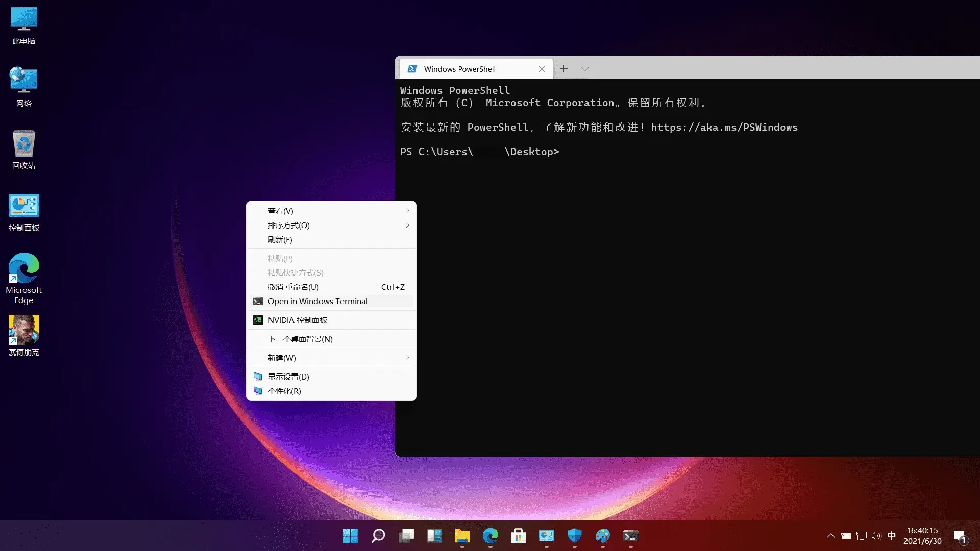Open 显示设置(D) from context menu
The height and width of the screenshot is (551, 980).
point(331,377)
